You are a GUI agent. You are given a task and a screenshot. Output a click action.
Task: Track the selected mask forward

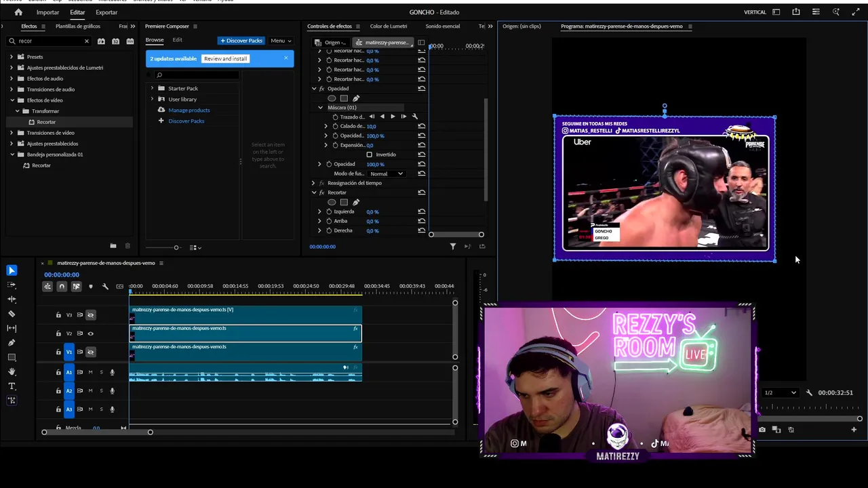[393, 117]
